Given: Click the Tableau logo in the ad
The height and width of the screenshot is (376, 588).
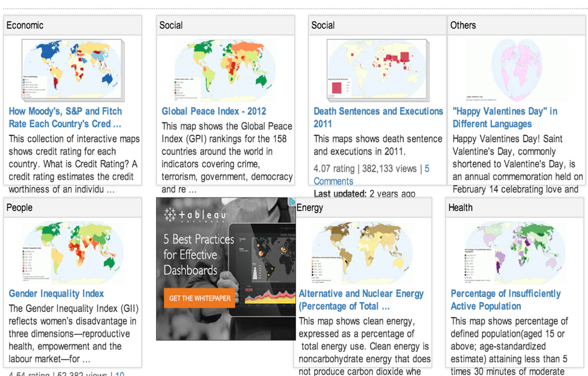Looking at the screenshot, I should [195, 215].
